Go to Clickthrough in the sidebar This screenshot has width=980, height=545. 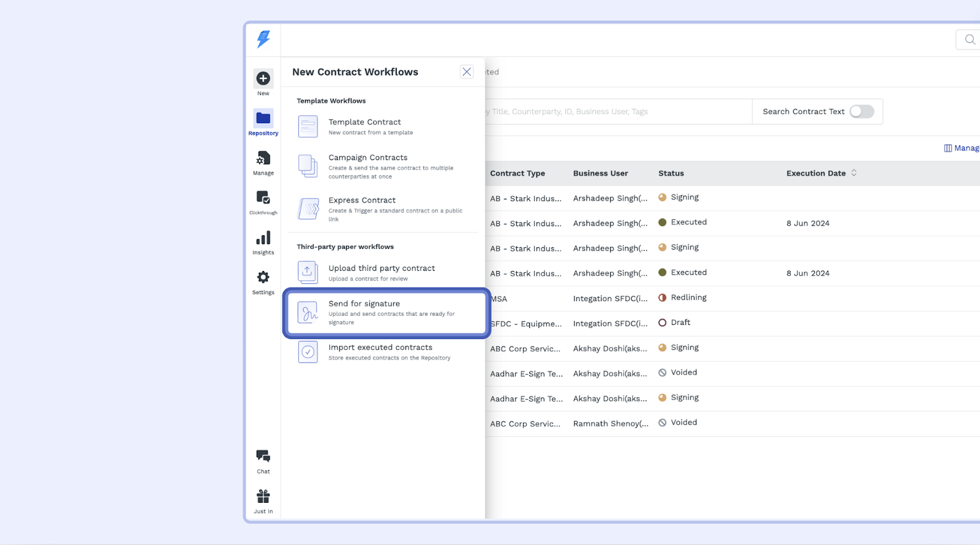point(263,198)
